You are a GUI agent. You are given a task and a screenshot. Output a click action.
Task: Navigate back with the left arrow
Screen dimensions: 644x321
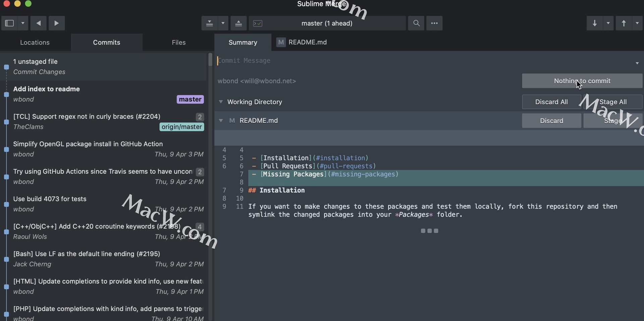pyautogui.click(x=39, y=23)
